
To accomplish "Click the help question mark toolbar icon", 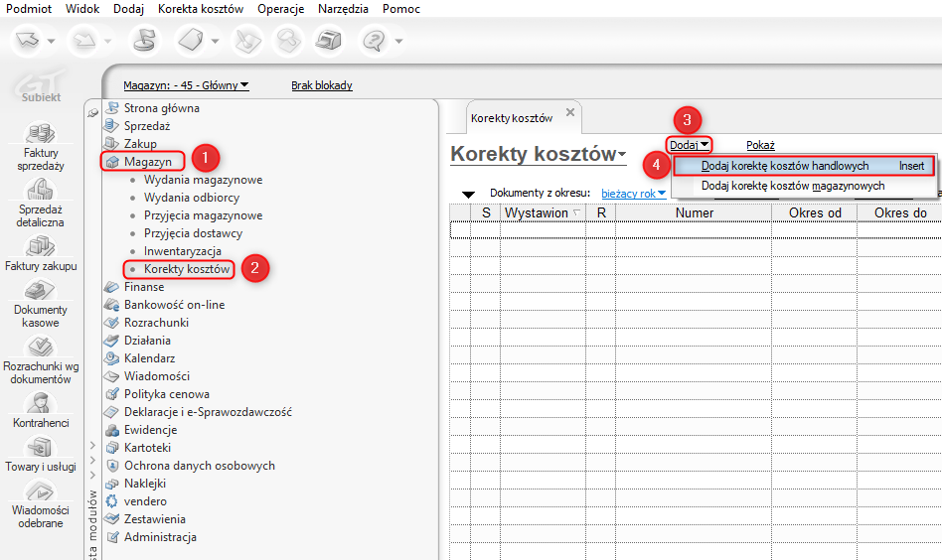I will point(375,41).
